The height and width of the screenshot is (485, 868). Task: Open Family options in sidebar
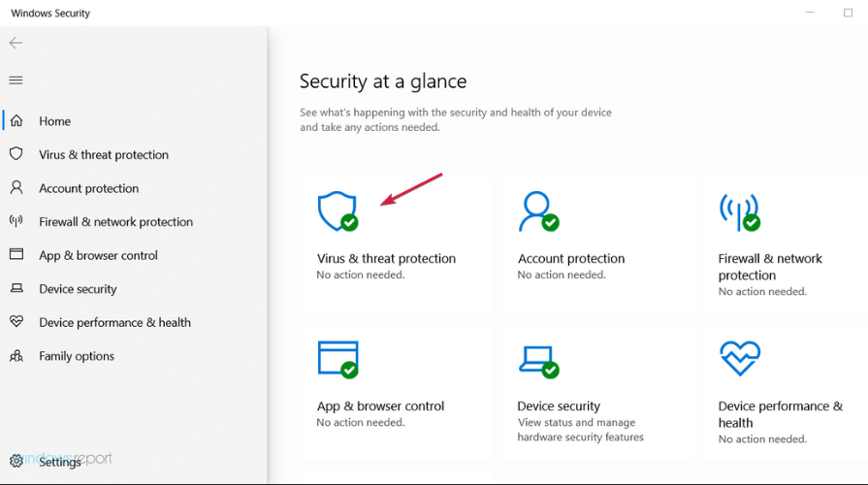77,356
